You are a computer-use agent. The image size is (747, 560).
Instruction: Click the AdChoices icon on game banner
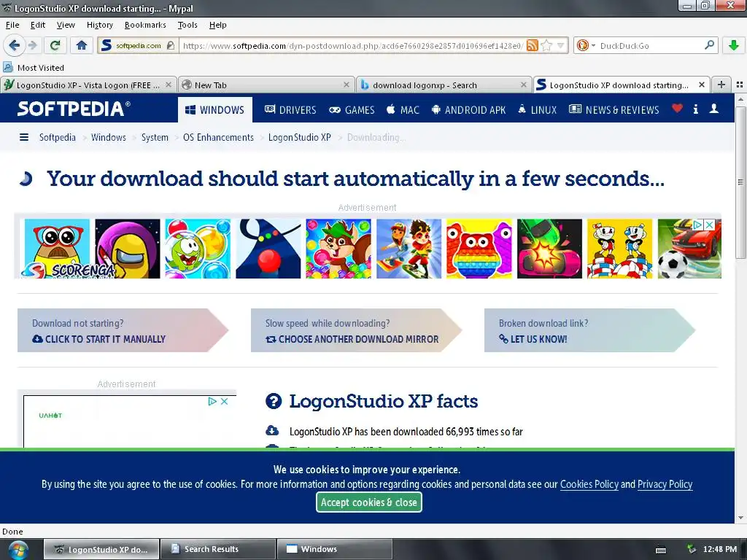point(698,225)
